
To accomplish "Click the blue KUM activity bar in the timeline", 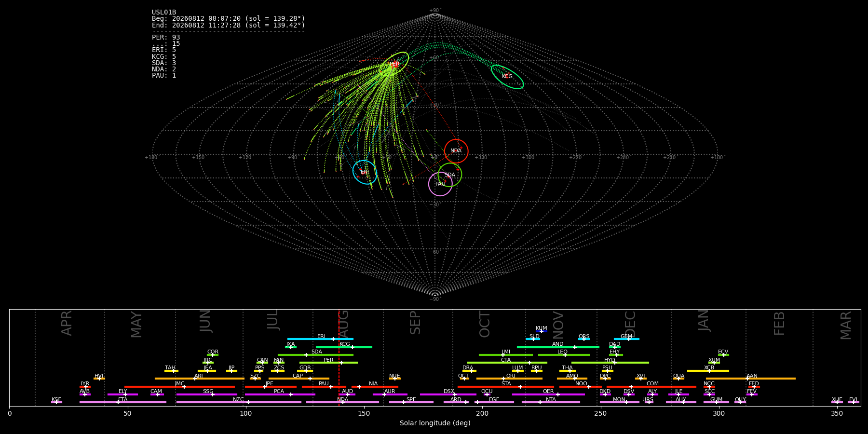I will [x=542, y=331].
